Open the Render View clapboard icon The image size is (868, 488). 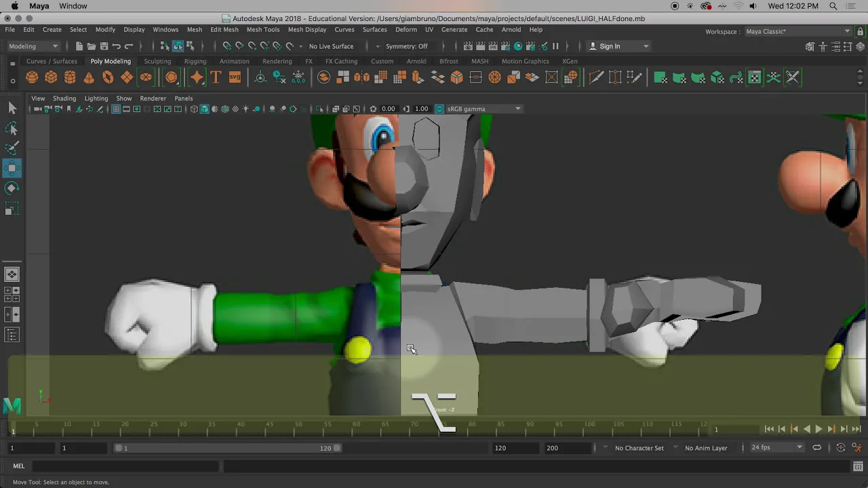468,46
